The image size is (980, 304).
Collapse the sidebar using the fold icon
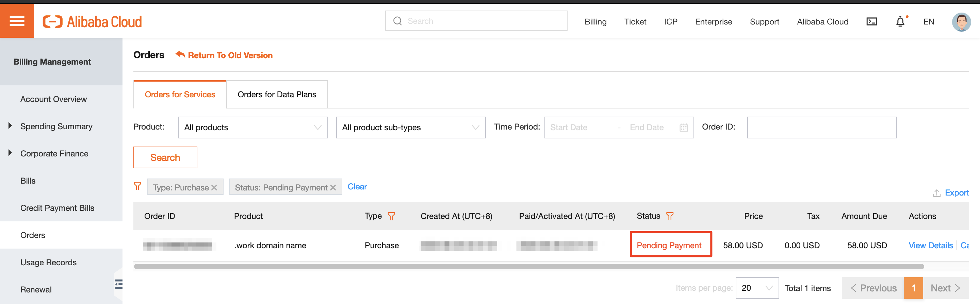click(x=119, y=284)
